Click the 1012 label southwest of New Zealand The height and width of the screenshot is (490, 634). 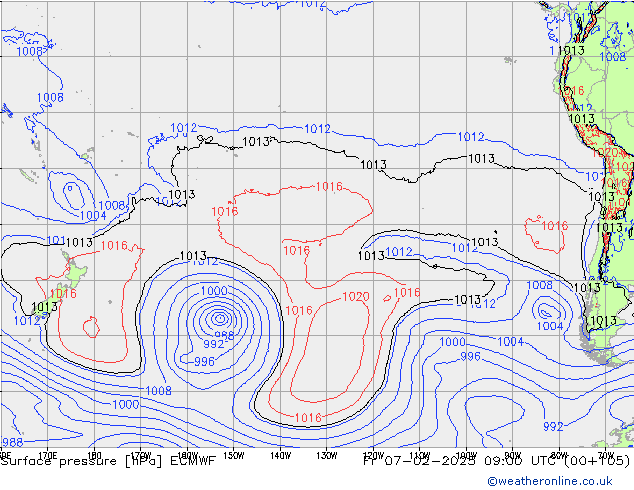[x=27, y=321]
